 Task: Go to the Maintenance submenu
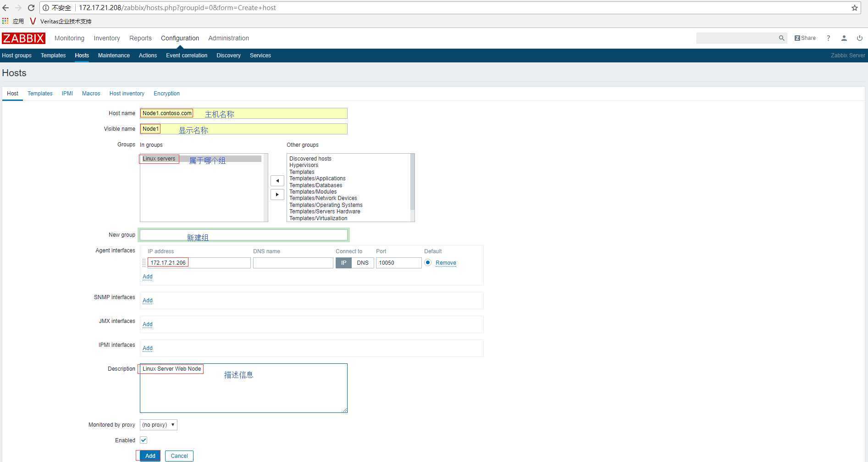[x=114, y=56]
